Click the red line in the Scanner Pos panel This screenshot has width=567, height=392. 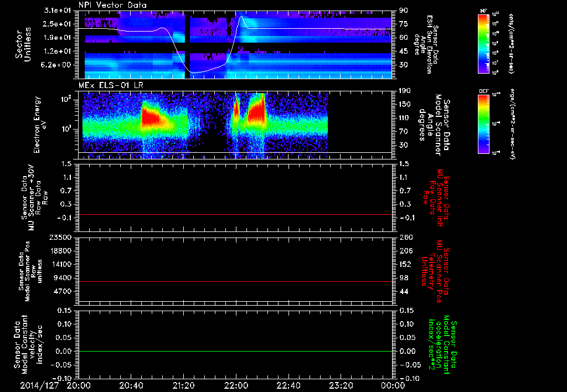click(235, 282)
